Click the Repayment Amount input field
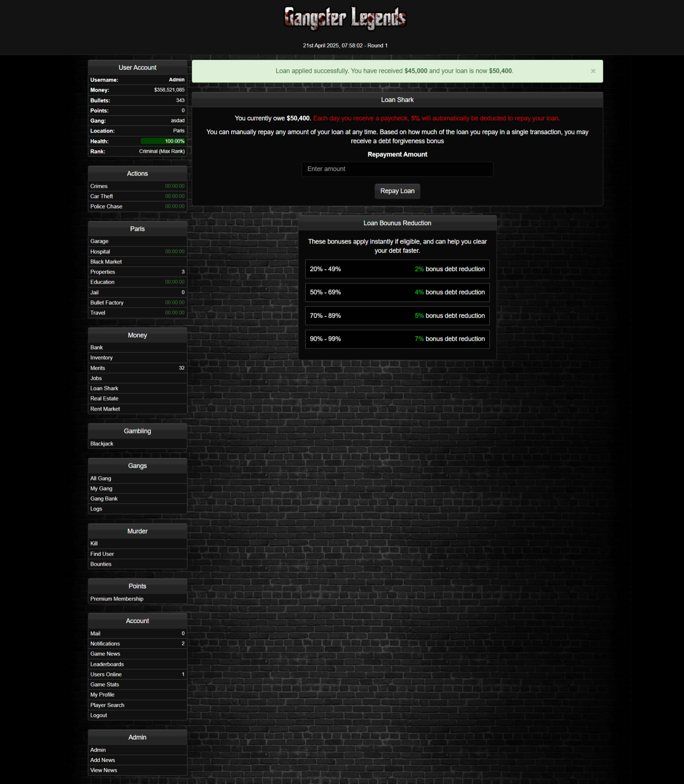Screen dimensions: 684x784 click(397, 169)
